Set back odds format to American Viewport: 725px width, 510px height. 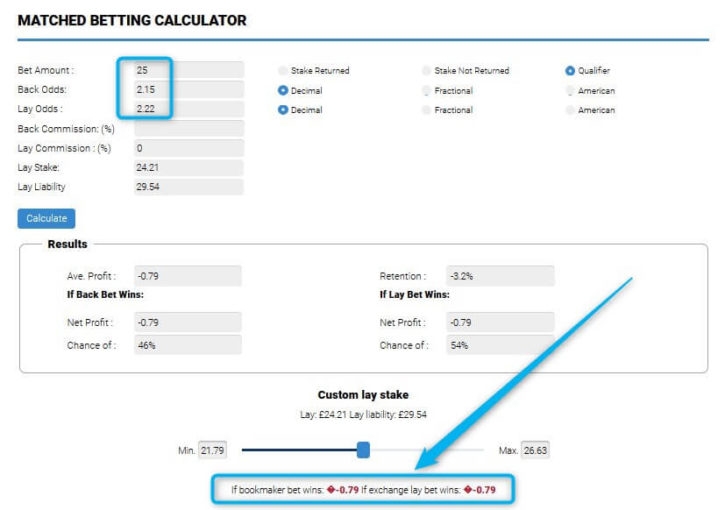click(570, 91)
